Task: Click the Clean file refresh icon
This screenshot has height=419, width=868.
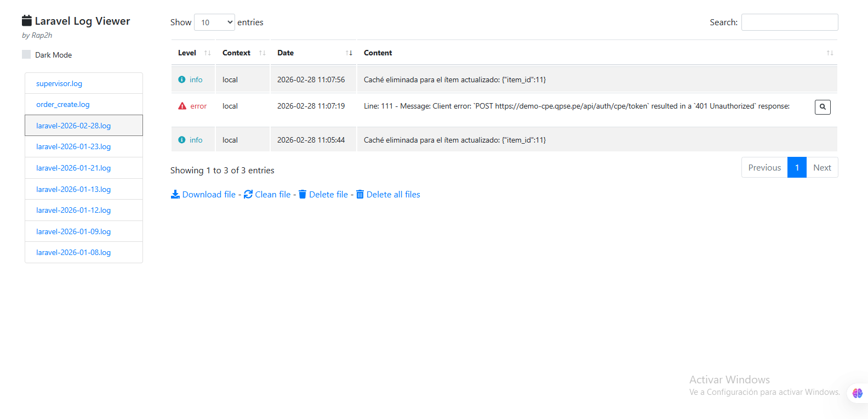Action: pos(248,194)
